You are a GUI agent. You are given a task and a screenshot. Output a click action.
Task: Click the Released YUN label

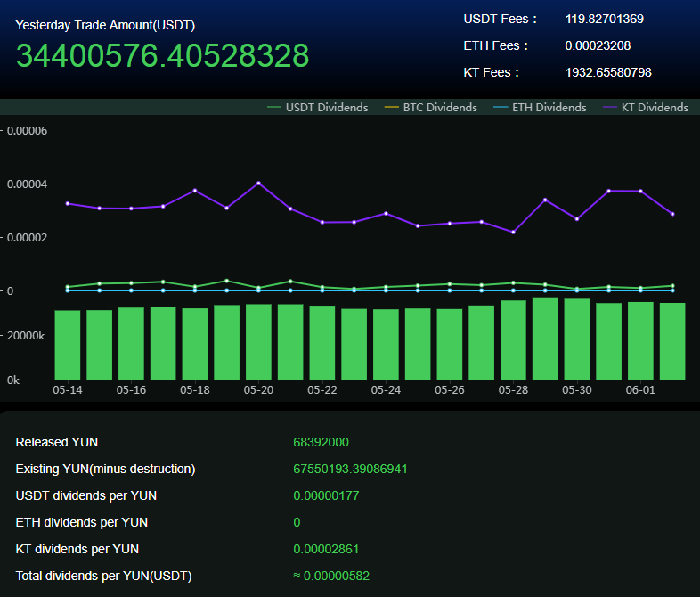coord(57,443)
